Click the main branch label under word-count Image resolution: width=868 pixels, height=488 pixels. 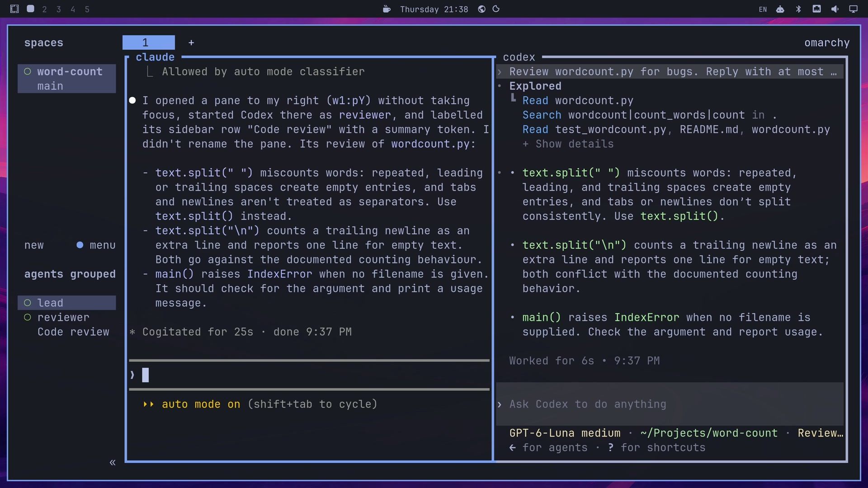pos(50,86)
